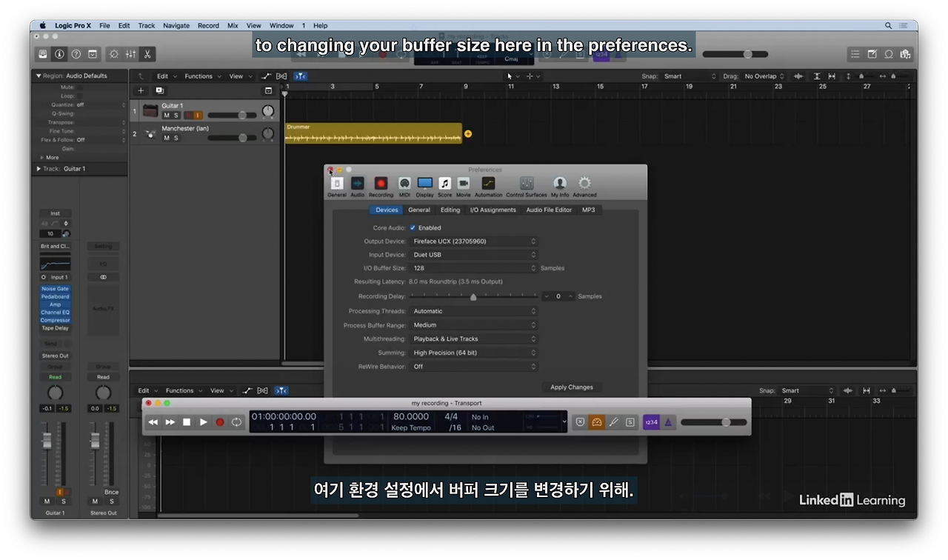The height and width of the screenshot is (560, 948).
Task: Open My Info preferences icon
Action: point(560,187)
